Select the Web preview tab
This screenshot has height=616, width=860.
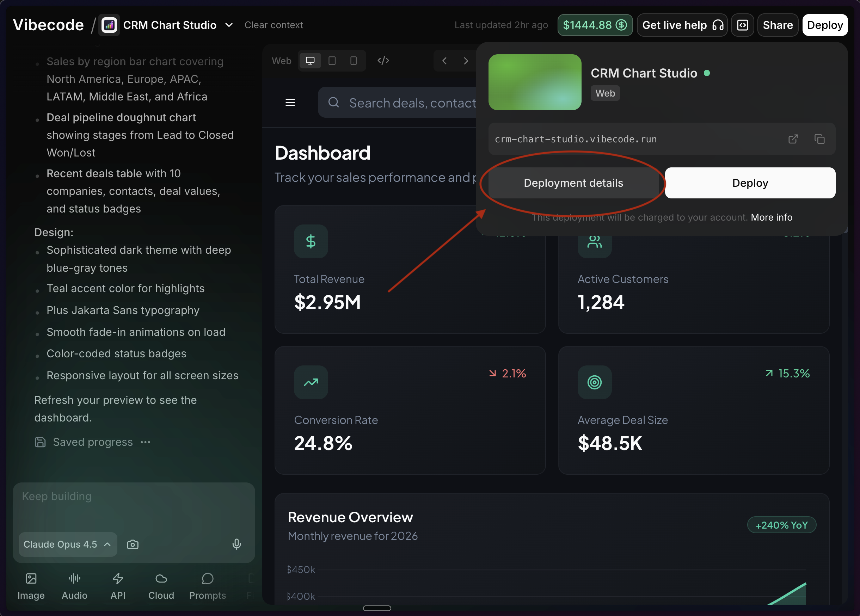(x=281, y=60)
